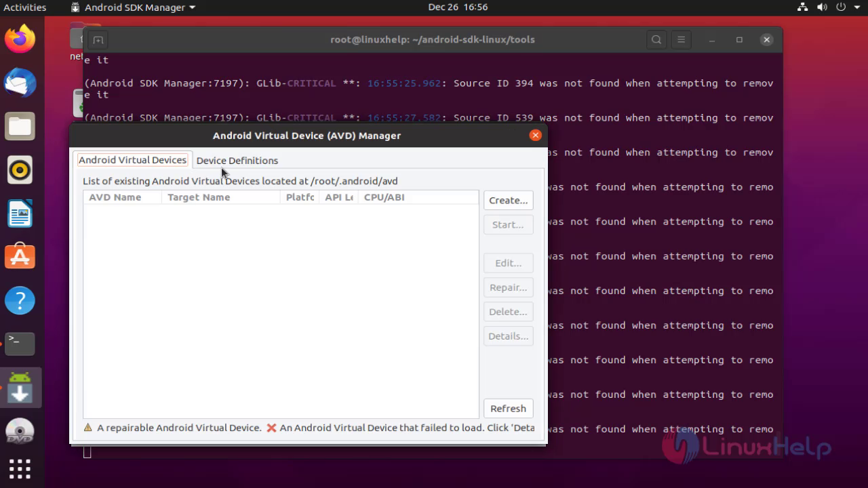This screenshot has width=868, height=488.
Task: Open the Files manager dock icon
Action: click(20, 126)
